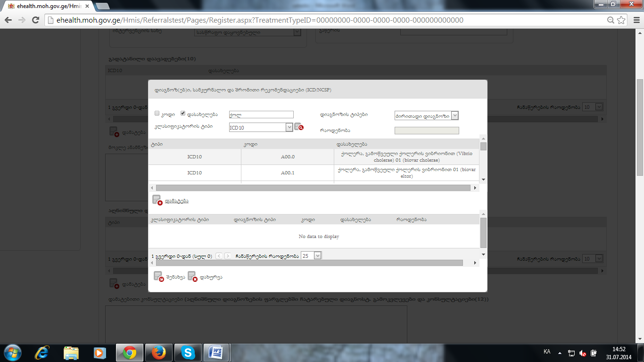The height and width of the screenshot is (362, 644).
Task: Click the search text field containing ქოლ
Action: coord(261,115)
